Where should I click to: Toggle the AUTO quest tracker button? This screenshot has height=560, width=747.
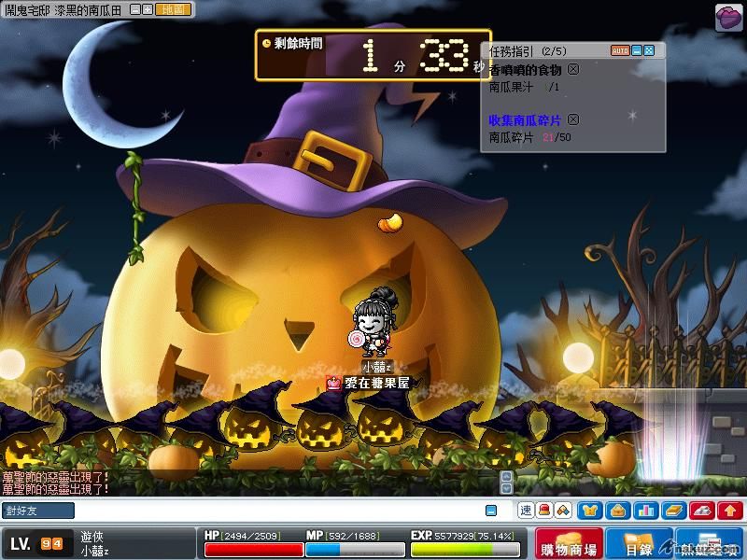pyautogui.click(x=620, y=50)
